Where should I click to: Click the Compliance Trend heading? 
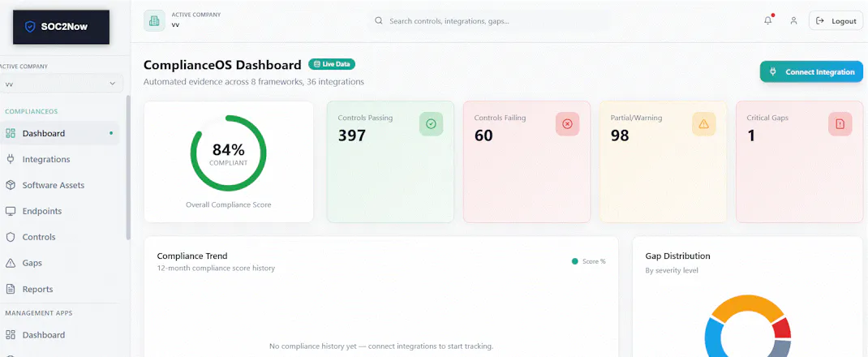[192, 256]
